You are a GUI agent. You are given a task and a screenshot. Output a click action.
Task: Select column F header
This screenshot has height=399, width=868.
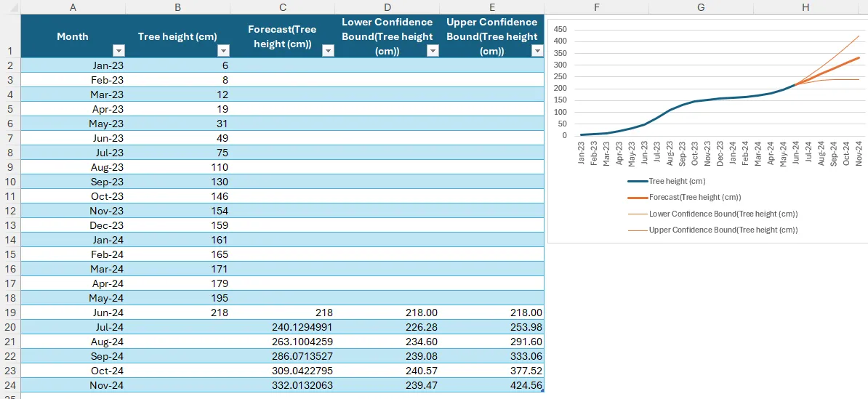pos(596,7)
